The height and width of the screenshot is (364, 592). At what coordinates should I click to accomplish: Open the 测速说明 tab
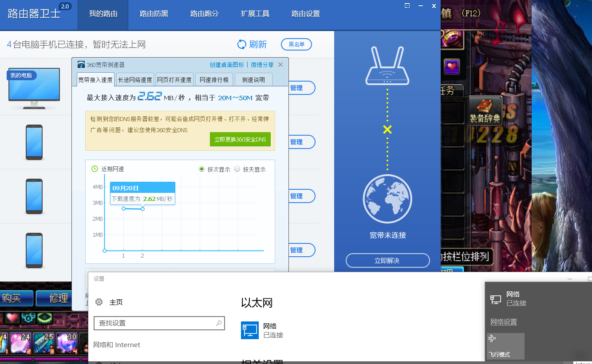pos(253,80)
